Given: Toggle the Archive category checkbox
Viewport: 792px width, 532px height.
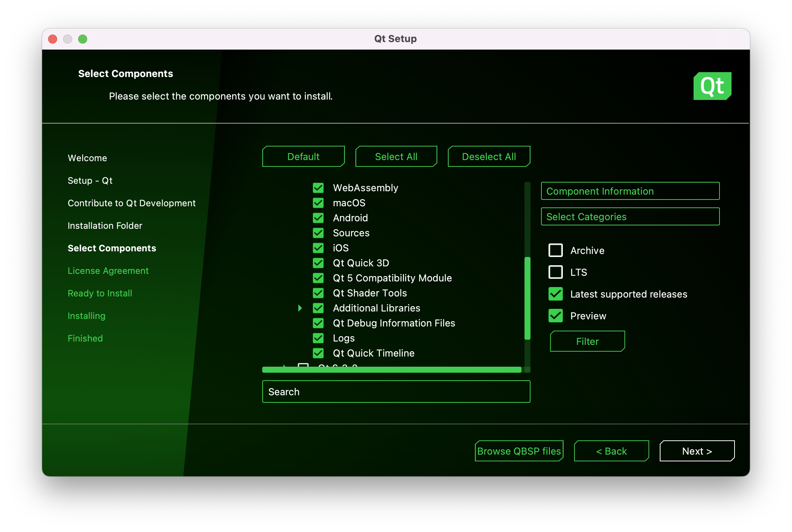Looking at the screenshot, I should [555, 250].
